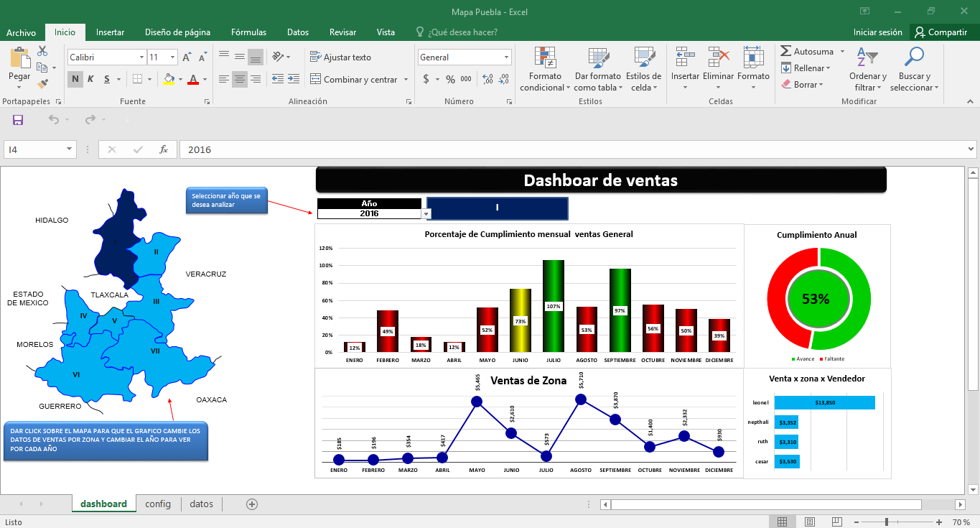
Task: Toggle Ajustar texto wrap option
Action: click(x=340, y=57)
